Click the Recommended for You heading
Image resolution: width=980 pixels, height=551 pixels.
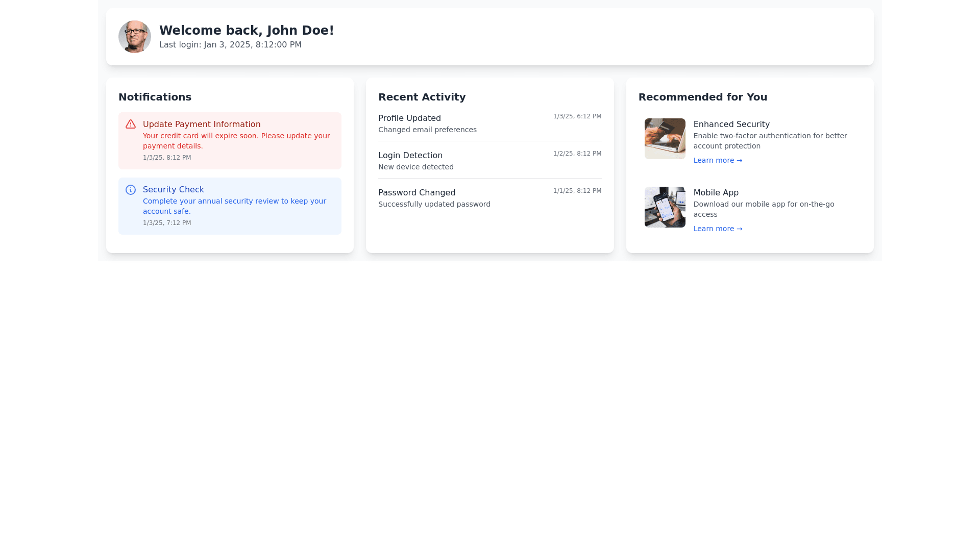coord(702,97)
